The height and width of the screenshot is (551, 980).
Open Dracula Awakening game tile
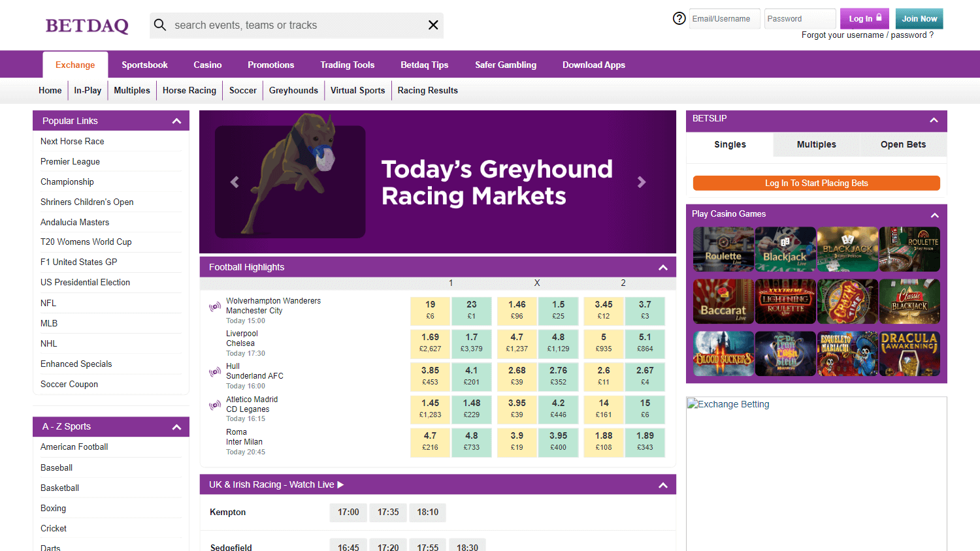(x=909, y=353)
